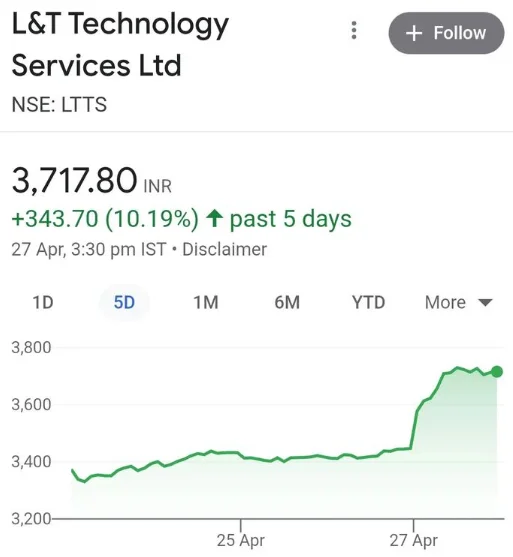Show the 6M price chart
The width and height of the screenshot is (513, 557).
click(287, 303)
